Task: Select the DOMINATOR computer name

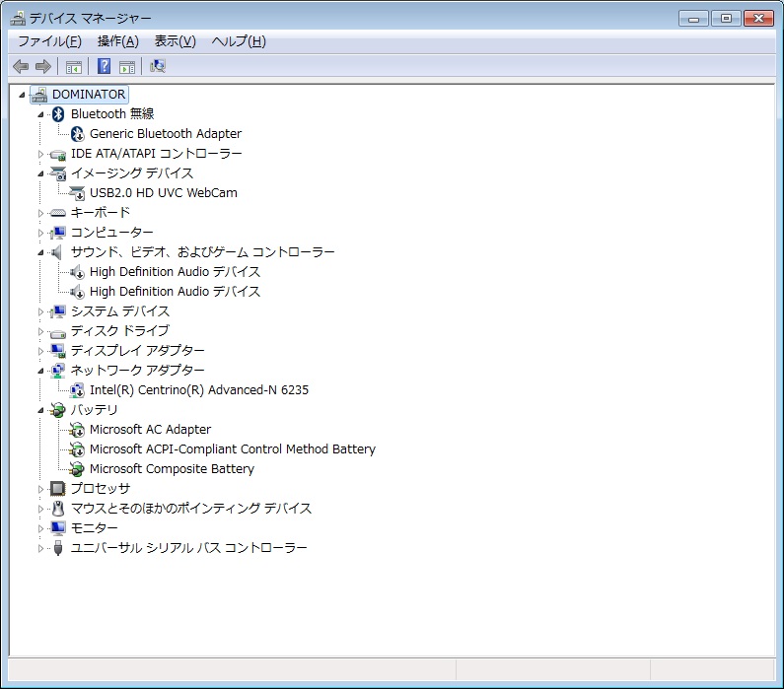Action: (x=89, y=95)
